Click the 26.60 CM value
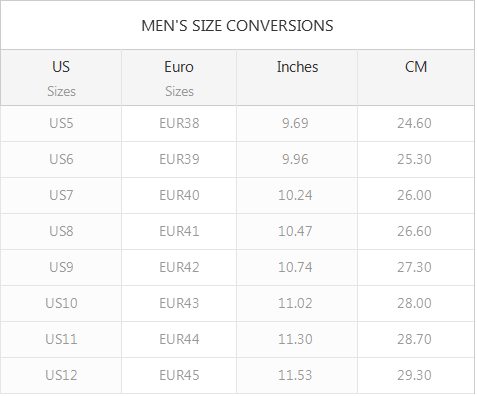 (x=414, y=231)
